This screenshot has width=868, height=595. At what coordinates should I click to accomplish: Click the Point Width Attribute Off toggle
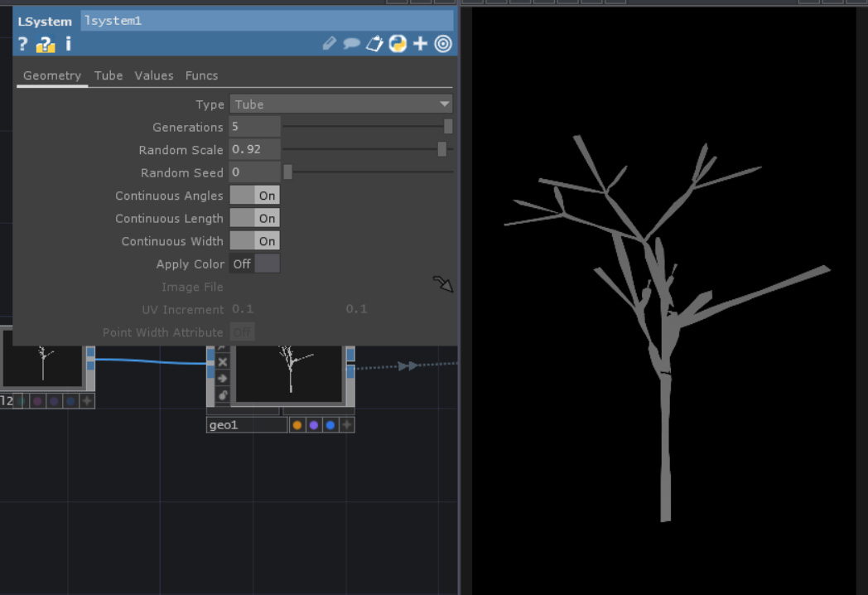pos(242,331)
